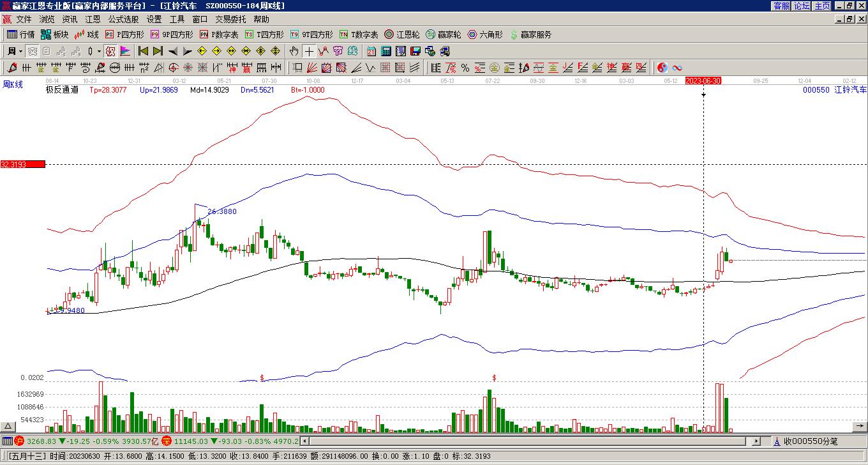Click the highlighted date marker 2023-06-30

703,80
